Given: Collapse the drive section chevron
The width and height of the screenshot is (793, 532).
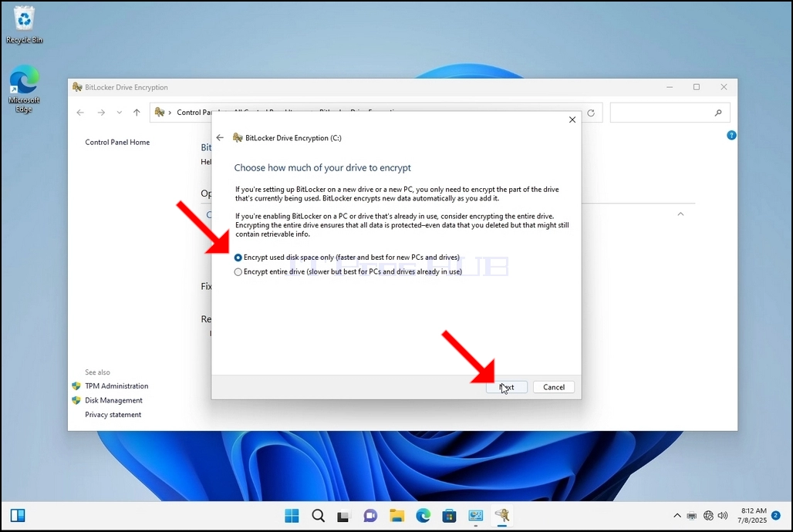Looking at the screenshot, I should (x=680, y=214).
